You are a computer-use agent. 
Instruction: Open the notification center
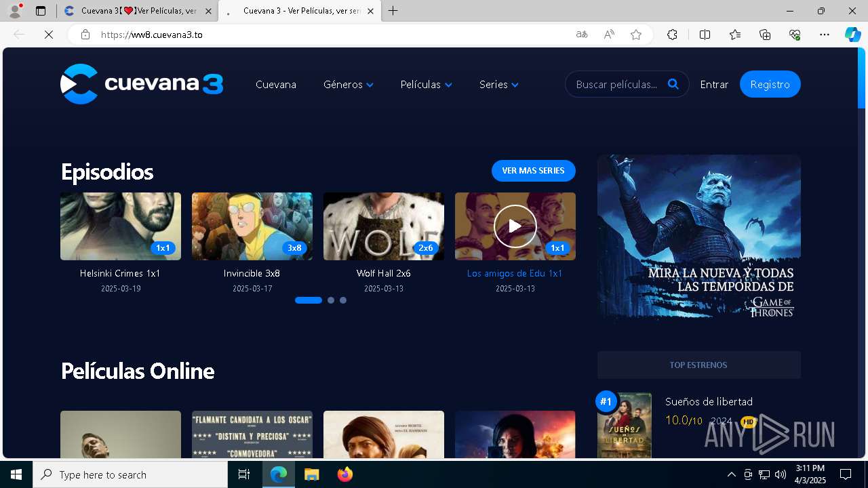tap(846, 474)
